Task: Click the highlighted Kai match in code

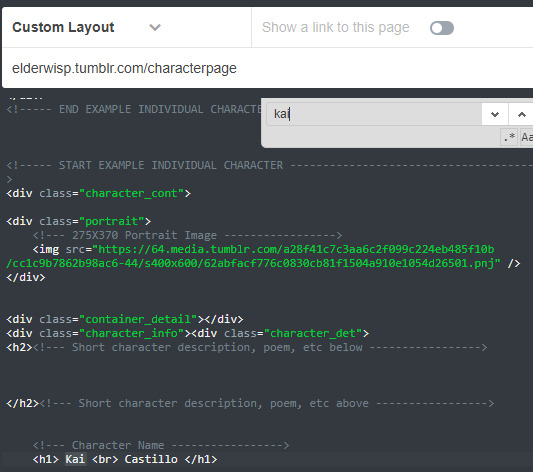Action: coord(75,459)
